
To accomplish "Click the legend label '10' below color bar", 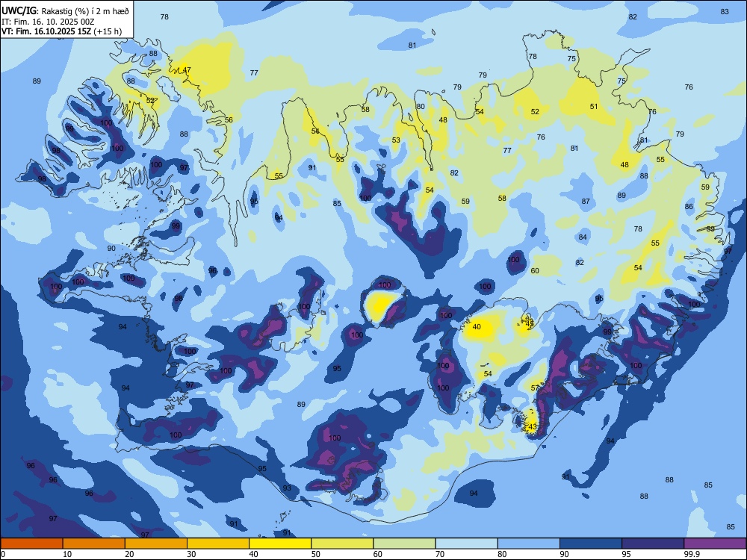I will tap(67, 554).
